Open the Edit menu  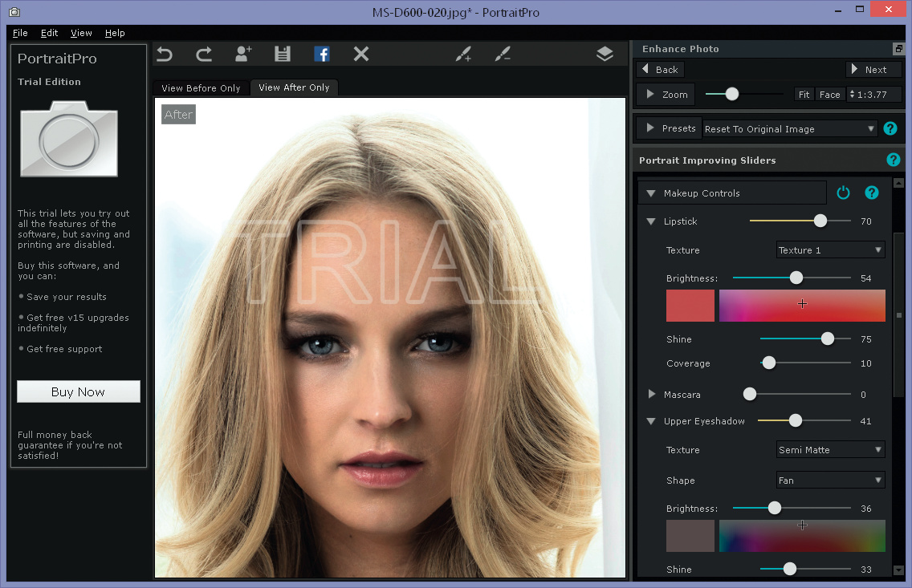coord(50,33)
